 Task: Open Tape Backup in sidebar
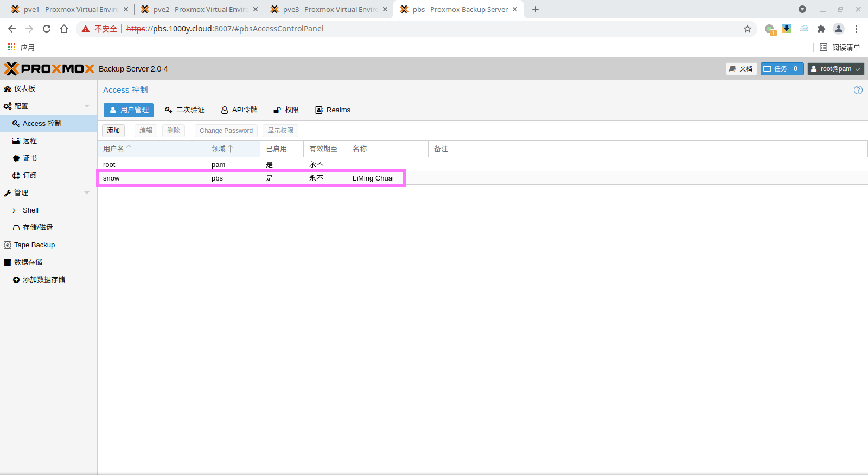[34, 245]
